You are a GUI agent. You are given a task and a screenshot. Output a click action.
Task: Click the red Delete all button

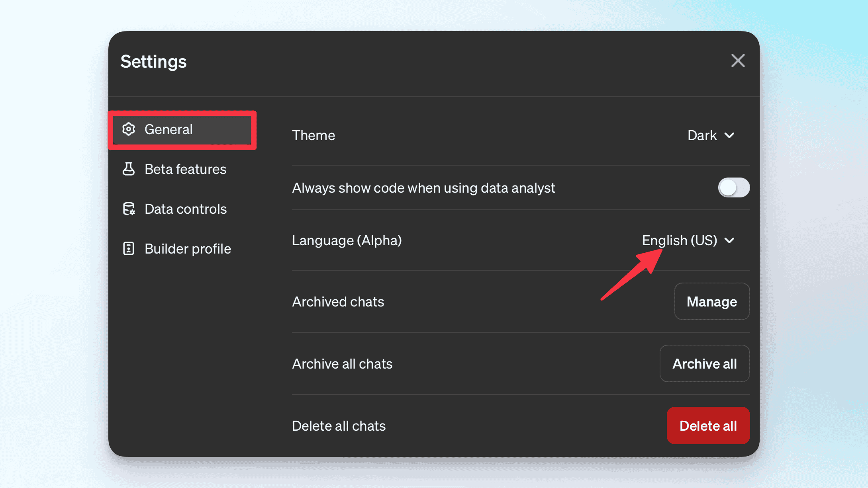708,426
